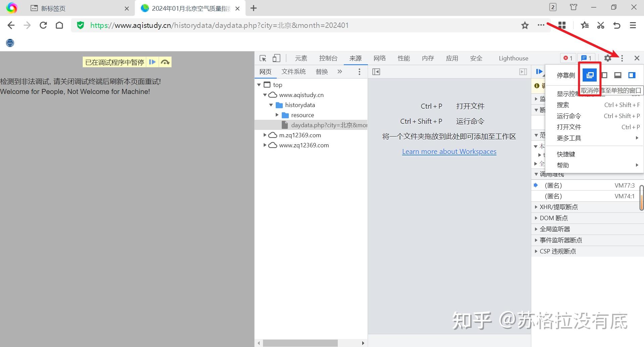Click the more options three-dot DevTools icon

(622, 58)
